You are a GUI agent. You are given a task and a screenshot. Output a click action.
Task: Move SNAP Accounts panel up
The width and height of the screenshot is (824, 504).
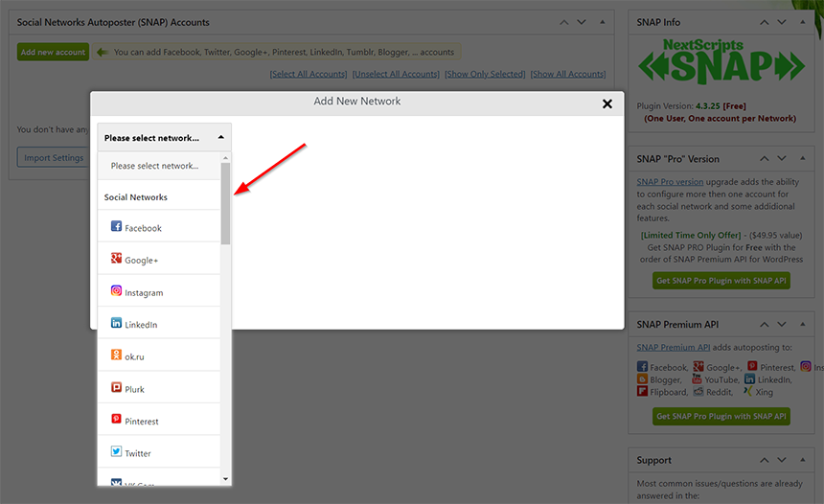point(564,22)
